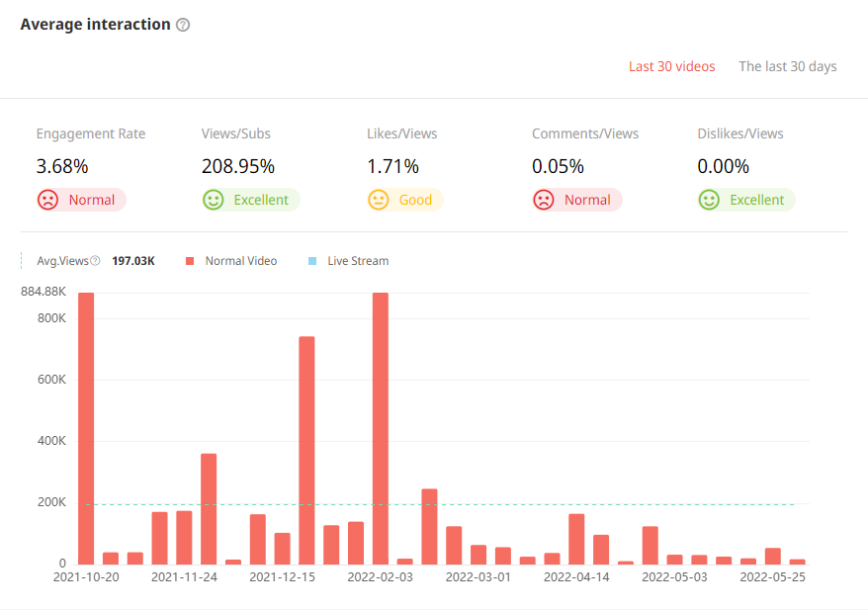Viewport: 868px width, 610px height.
Task: Click the green smiley under Dislikes/Views
Action: 708,200
